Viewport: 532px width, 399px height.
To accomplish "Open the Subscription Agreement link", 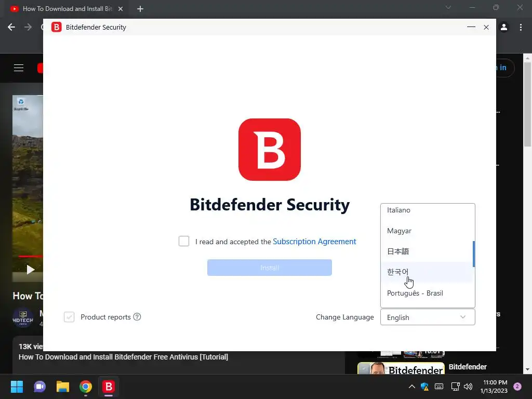I will tap(314, 242).
